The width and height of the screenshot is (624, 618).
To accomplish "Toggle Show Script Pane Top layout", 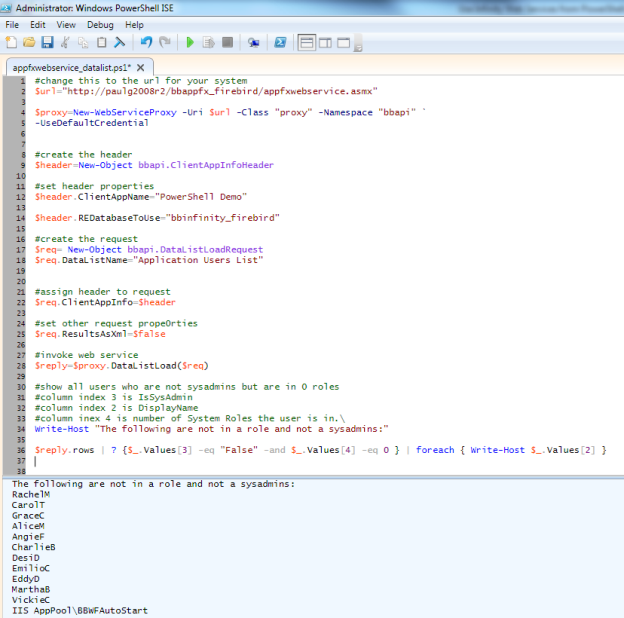I will (307, 43).
